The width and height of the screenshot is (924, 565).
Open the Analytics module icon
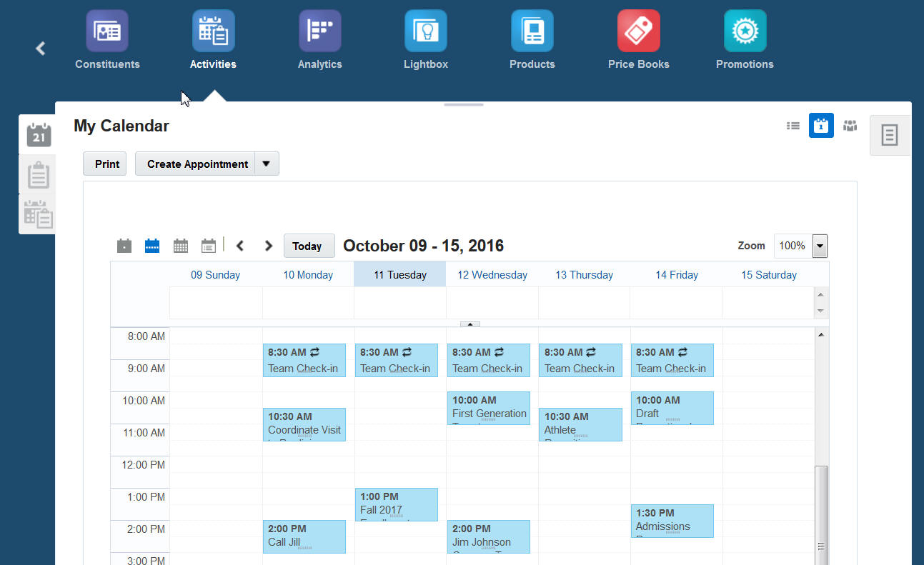[x=319, y=31]
